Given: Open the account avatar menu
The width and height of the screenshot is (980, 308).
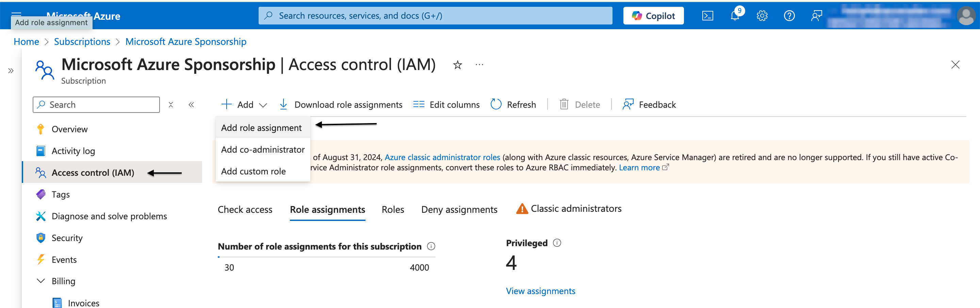Looking at the screenshot, I should (x=966, y=16).
